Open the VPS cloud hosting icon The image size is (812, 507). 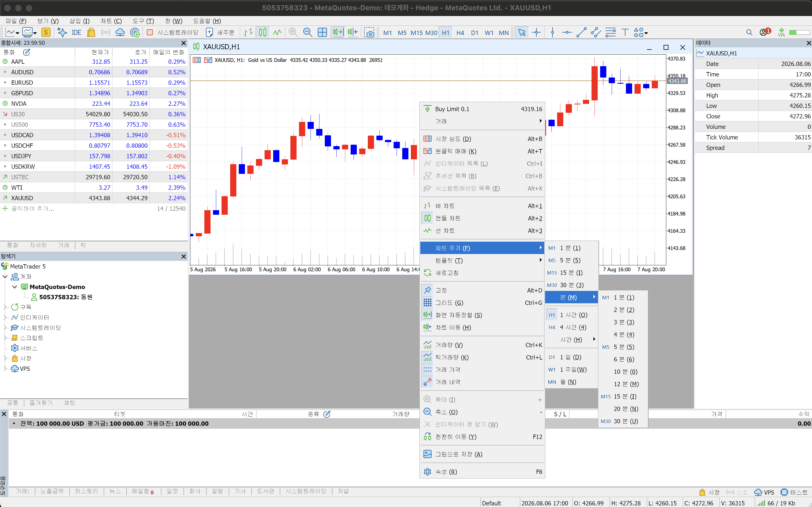(x=120, y=33)
